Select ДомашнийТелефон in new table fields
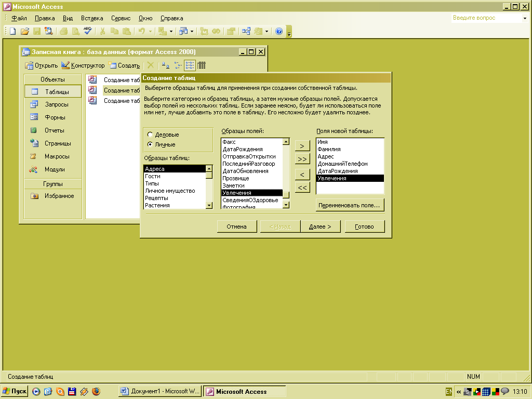Image resolution: width=532 pixels, height=399 pixels. click(x=350, y=164)
